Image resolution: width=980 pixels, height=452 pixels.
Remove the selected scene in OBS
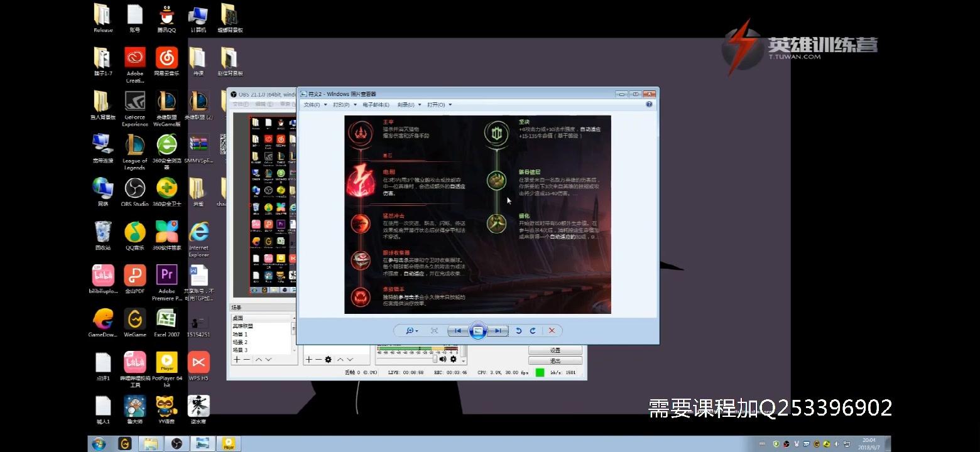pyautogui.click(x=247, y=360)
